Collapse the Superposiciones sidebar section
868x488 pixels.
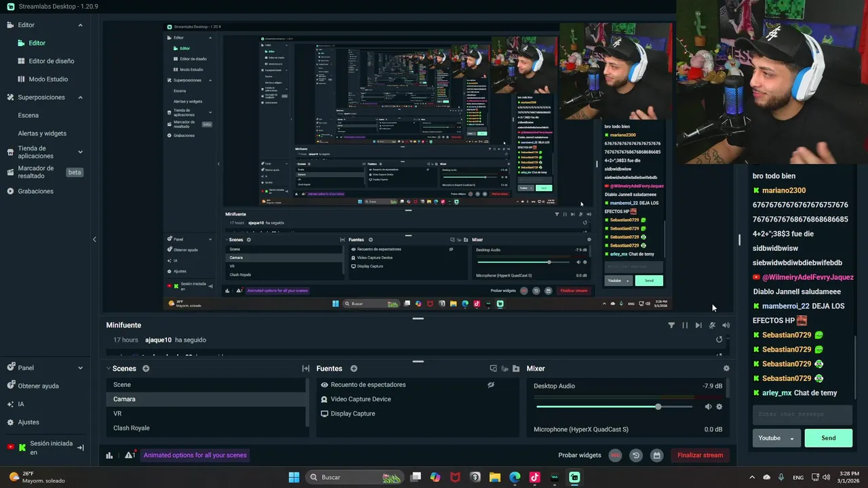click(x=80, y=98)
